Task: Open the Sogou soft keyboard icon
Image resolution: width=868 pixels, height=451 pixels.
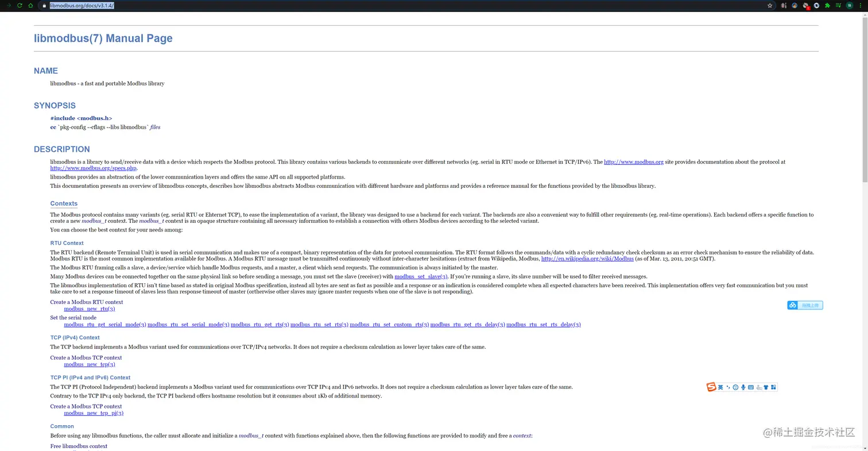Action: point(751,387)
